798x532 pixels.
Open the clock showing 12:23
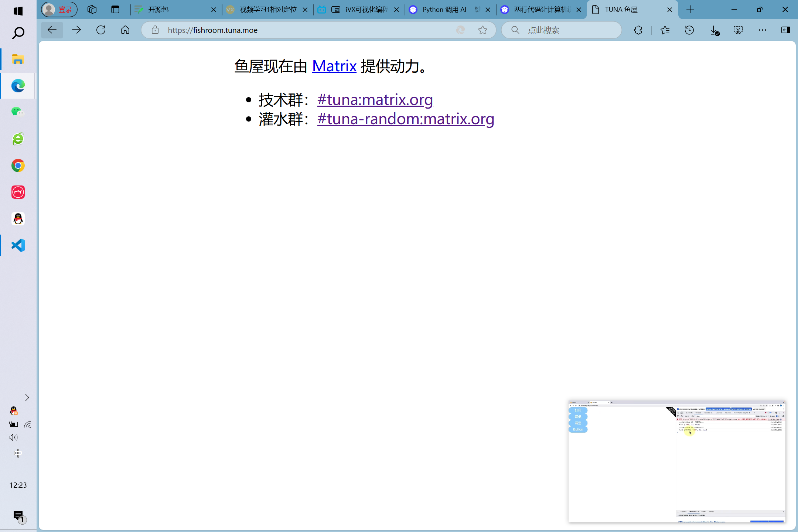pos(18,485)
